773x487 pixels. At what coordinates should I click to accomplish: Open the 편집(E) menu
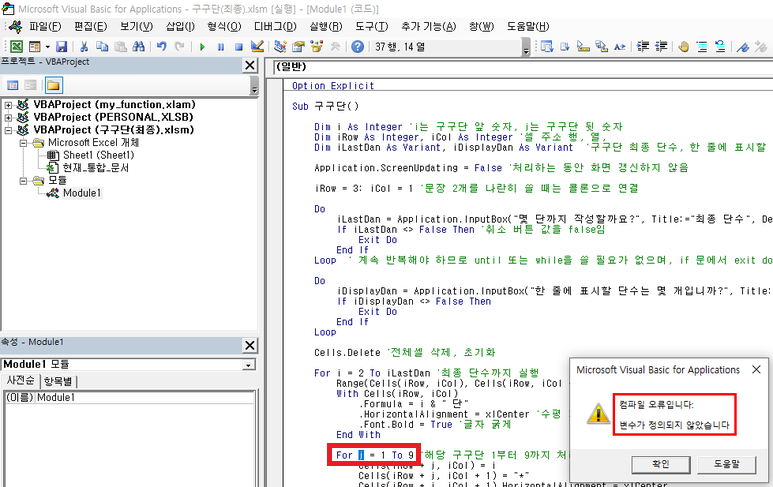click(x=90, y=27)
